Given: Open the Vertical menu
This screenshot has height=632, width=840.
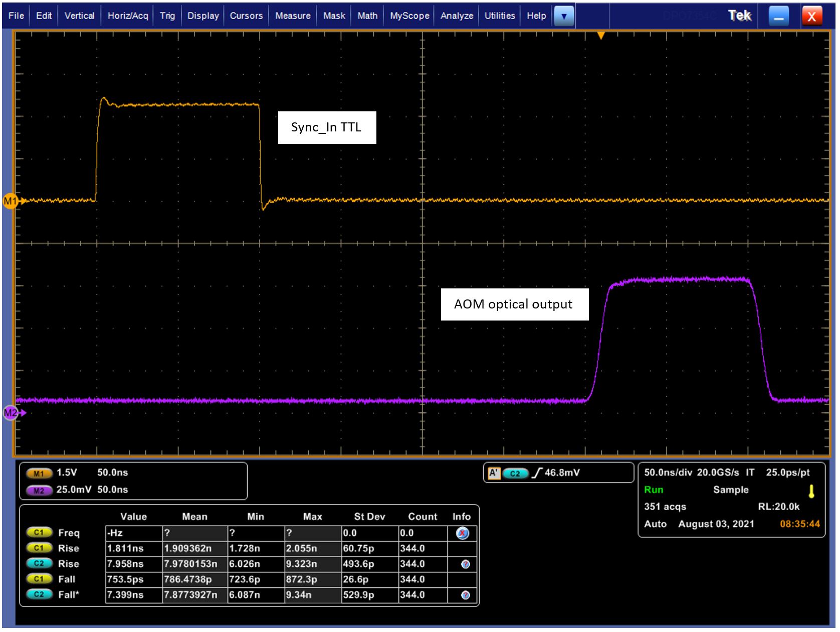Looking at the screenshot, I should coord(79,16).
